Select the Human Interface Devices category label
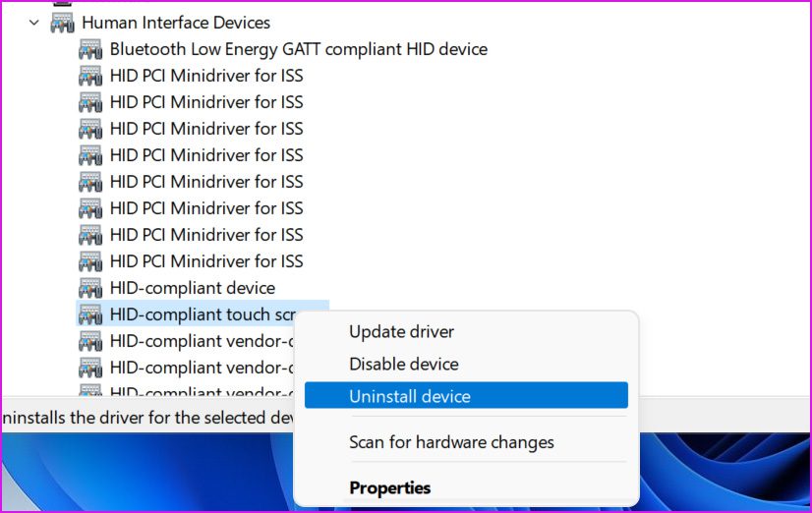 pos(176,22)
